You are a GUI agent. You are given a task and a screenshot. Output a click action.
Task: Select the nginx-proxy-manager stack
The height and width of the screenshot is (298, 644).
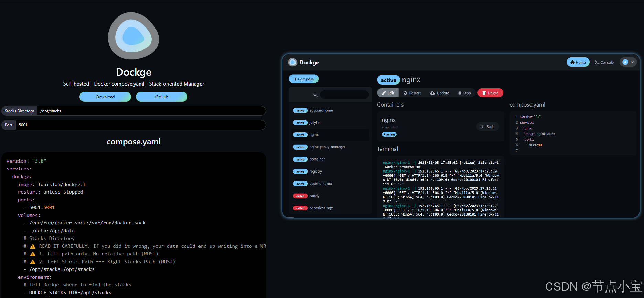(x=330, y=147)
